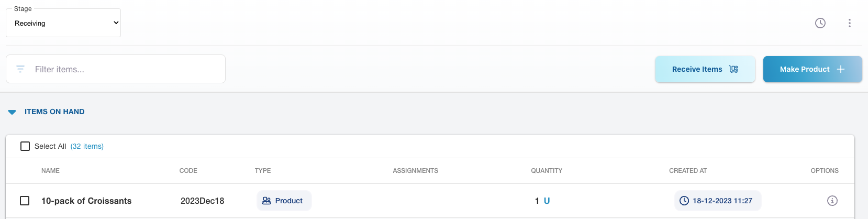Viewport: 868px width, 219px height.
Task: Click the Product type icon in the row
Action: (266, 201)
